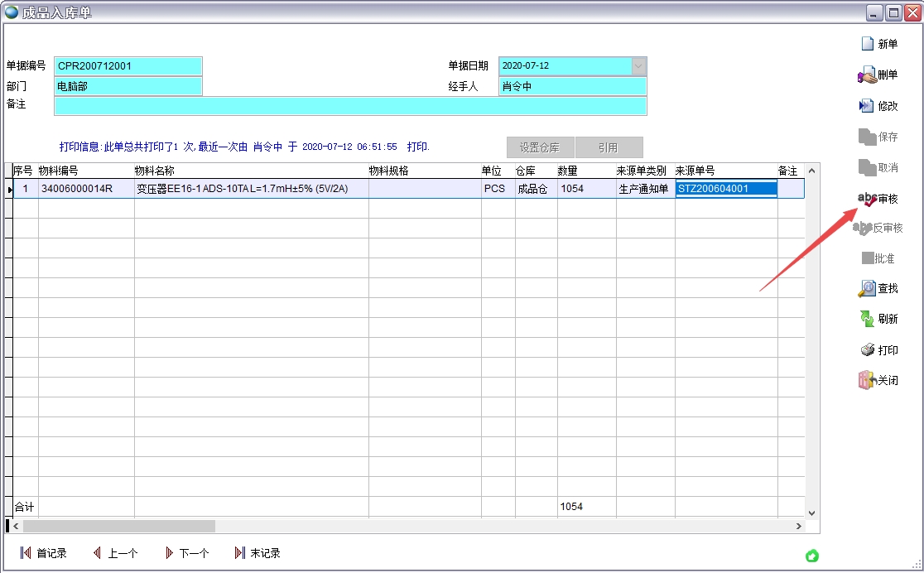Click the 审核 (audit) icon
Viewport: 924px width, 573px height.
pyautogui.click(x=867, y=199)
